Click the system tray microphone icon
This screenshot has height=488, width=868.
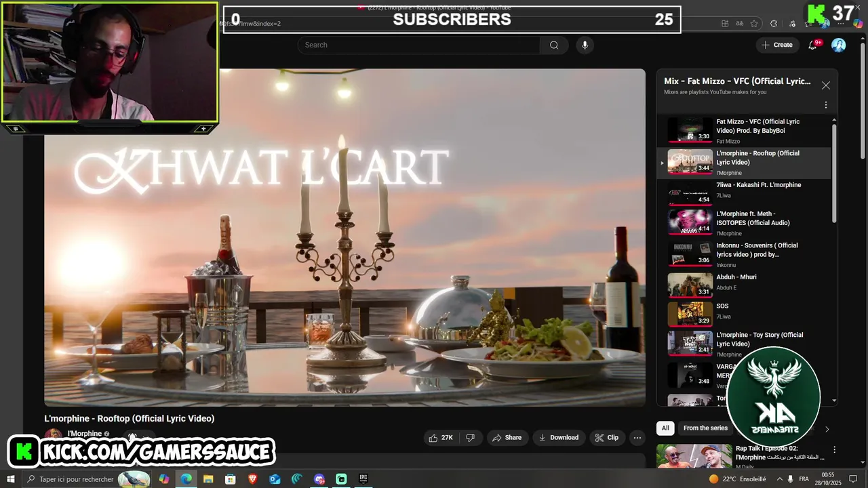[x=791, y=479]
